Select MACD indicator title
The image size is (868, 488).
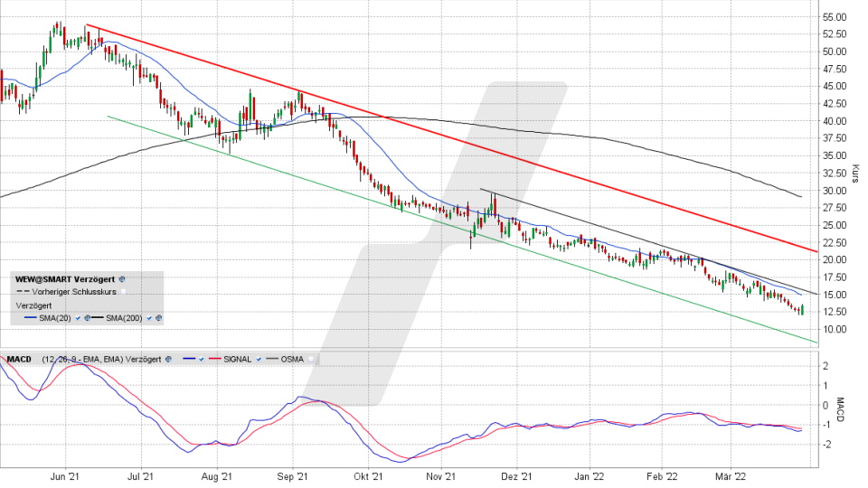(x=19, y=359)
